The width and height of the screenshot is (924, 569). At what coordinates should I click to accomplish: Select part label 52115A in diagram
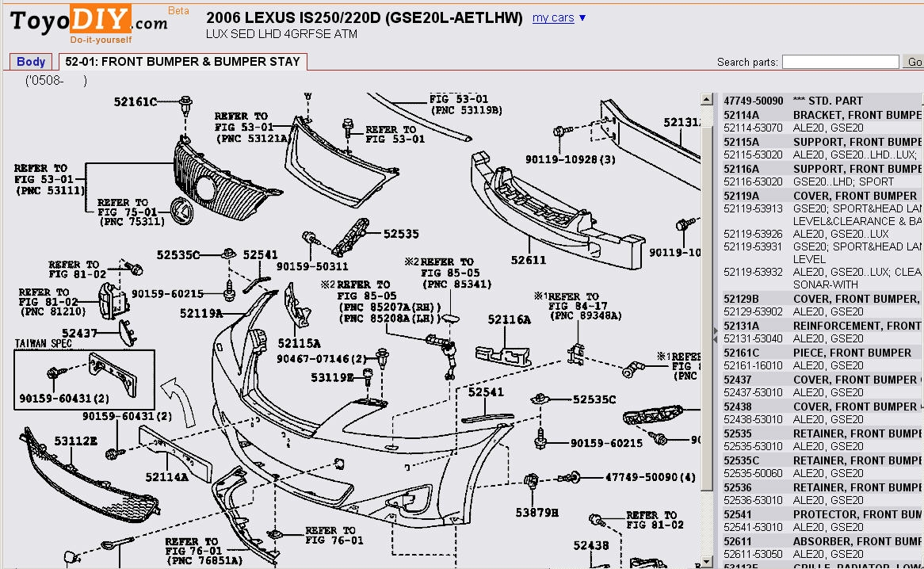click(x=299, y=343)
